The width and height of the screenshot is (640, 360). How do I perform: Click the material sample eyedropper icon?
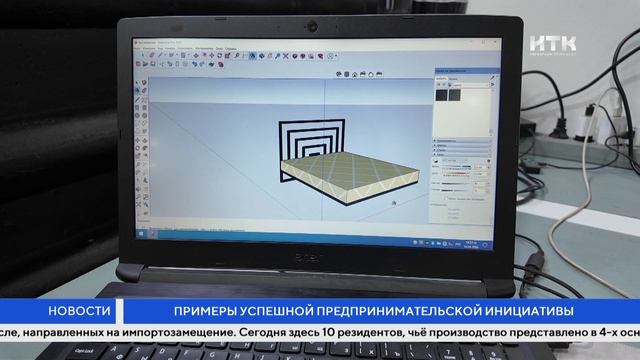[x=492, y=78]
